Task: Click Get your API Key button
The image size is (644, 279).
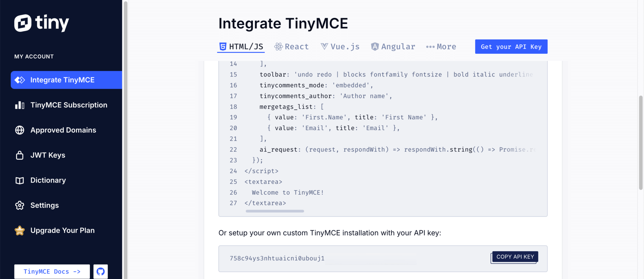Action: point(511,47)
